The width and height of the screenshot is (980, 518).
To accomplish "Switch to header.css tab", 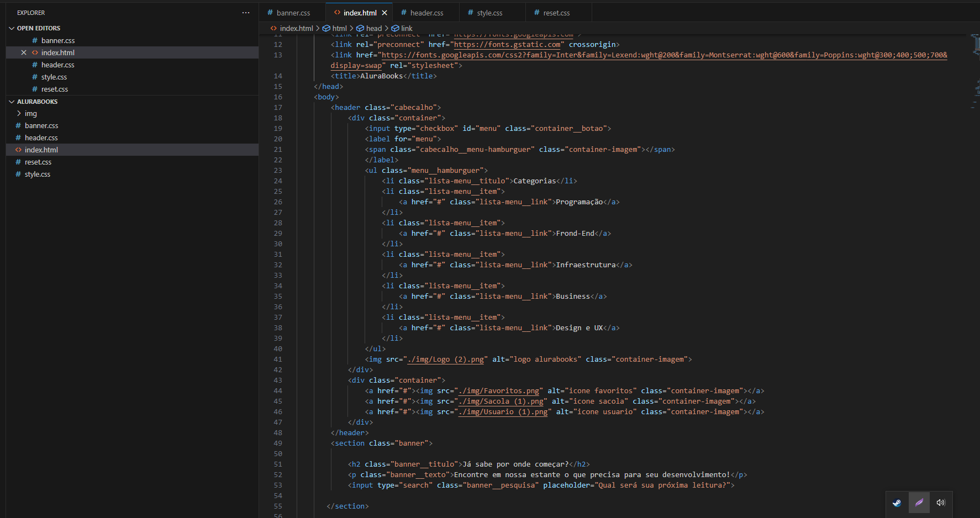I will click(x=426, y=13).
